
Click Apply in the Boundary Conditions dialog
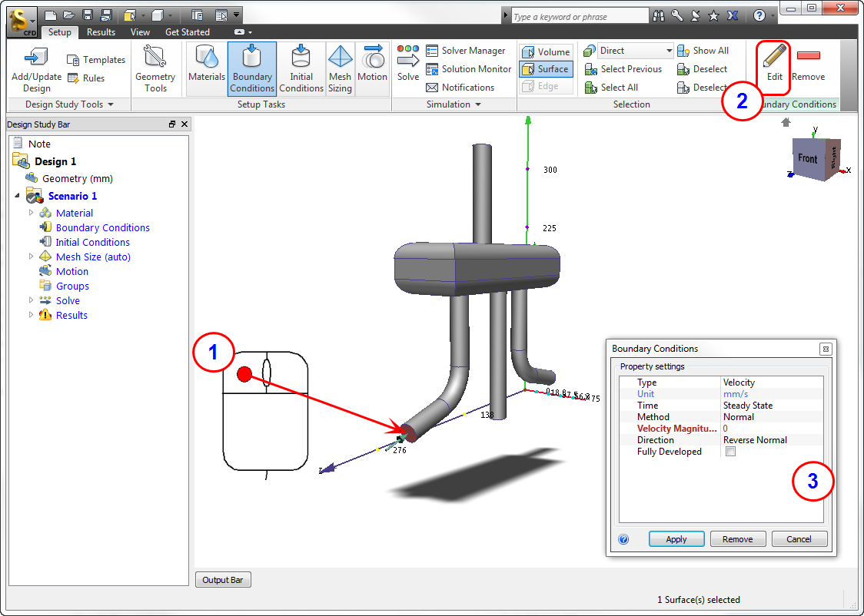pyautogui.click(x=676, y=539)
